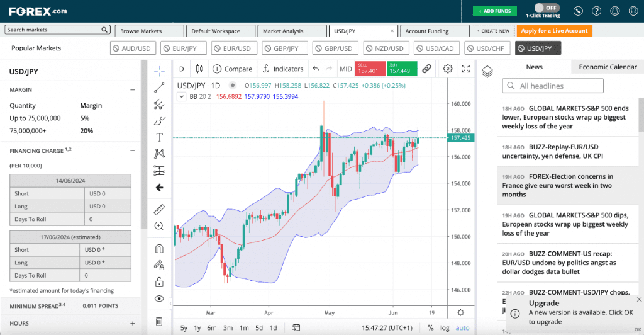Switch to Economic Calendar tab
This screenshot has width=644, height=335.
(x=608, y=67)
